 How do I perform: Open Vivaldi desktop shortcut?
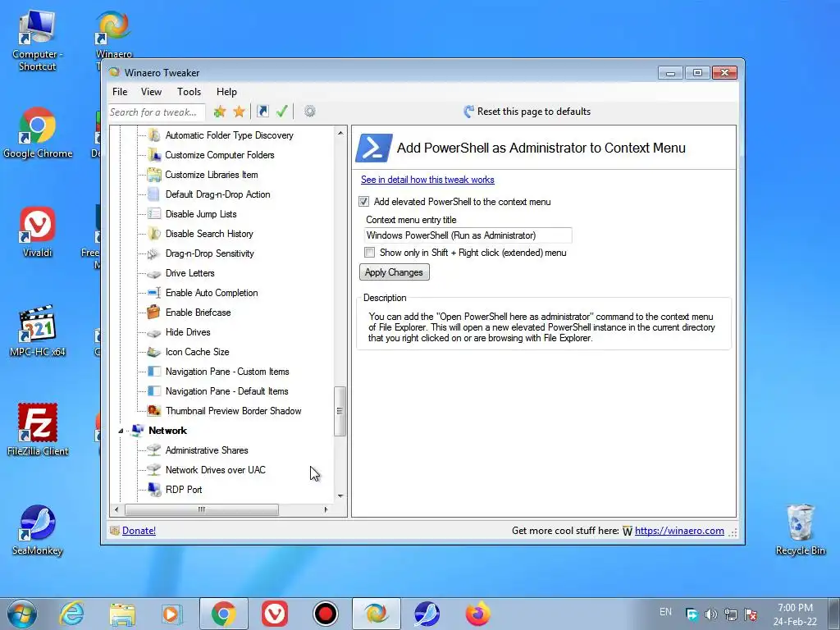click(38, 232)
